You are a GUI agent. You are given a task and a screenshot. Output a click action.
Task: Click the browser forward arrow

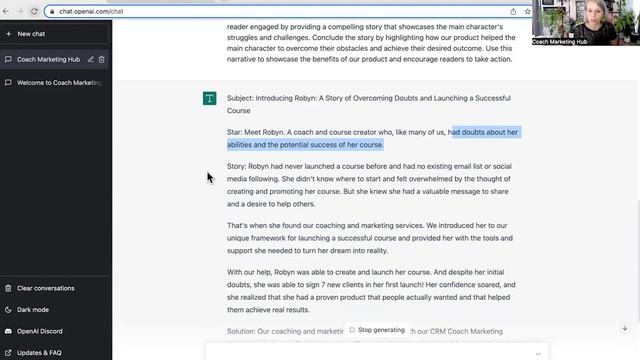click(x=20, y=11)
